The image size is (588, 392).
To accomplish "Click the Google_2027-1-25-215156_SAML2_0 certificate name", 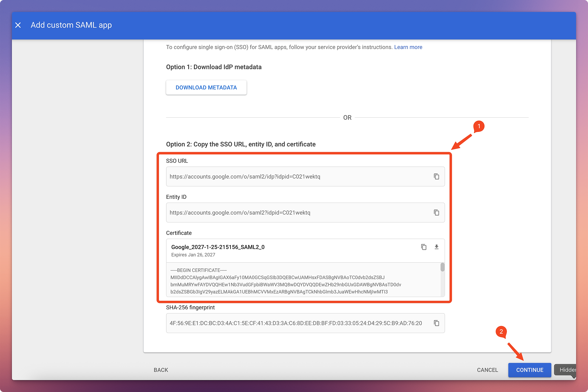I will [218, 247].
